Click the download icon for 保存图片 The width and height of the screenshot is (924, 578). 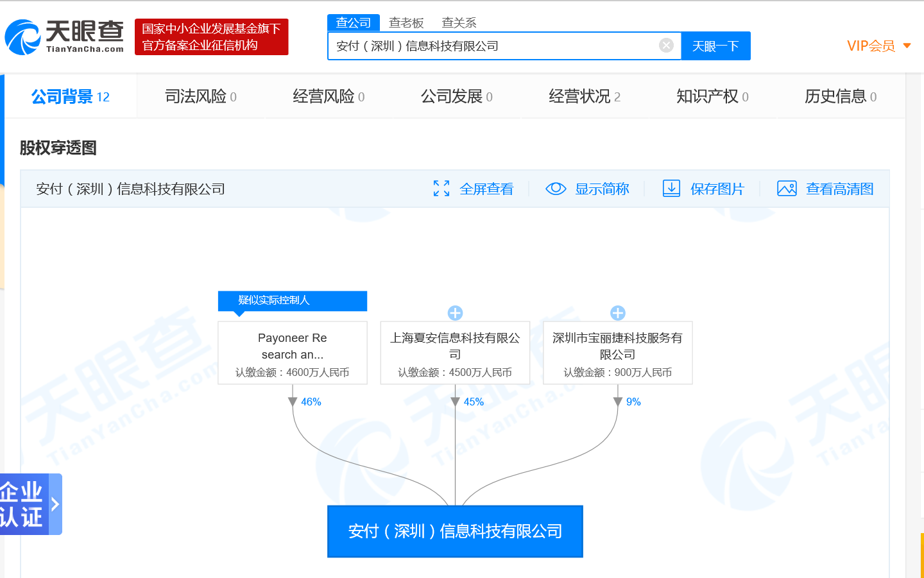coord(671,189)
